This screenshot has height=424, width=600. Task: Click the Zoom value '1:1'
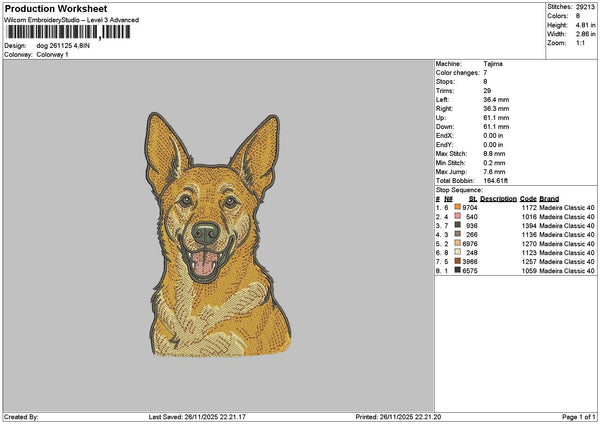pos(580,43)
